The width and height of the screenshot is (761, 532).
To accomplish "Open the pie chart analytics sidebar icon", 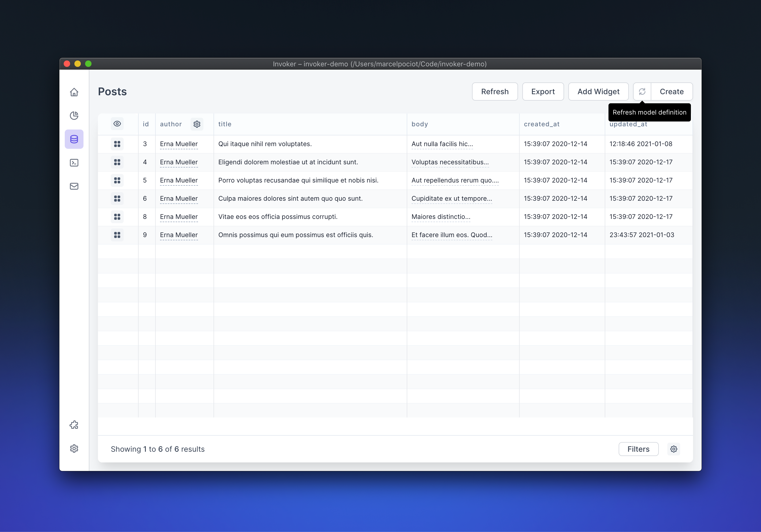I will [x=74, y=115].
